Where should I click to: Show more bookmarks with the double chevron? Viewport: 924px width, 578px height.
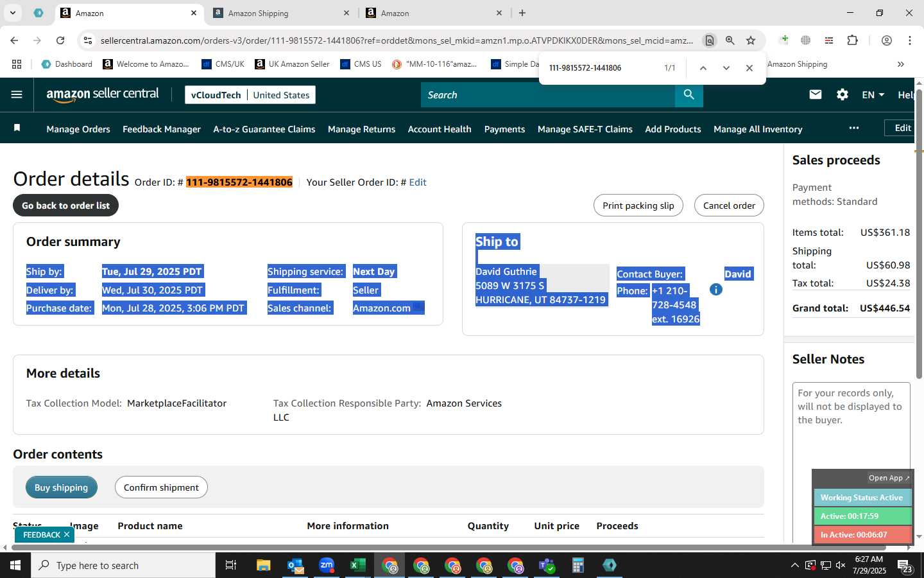901,64
